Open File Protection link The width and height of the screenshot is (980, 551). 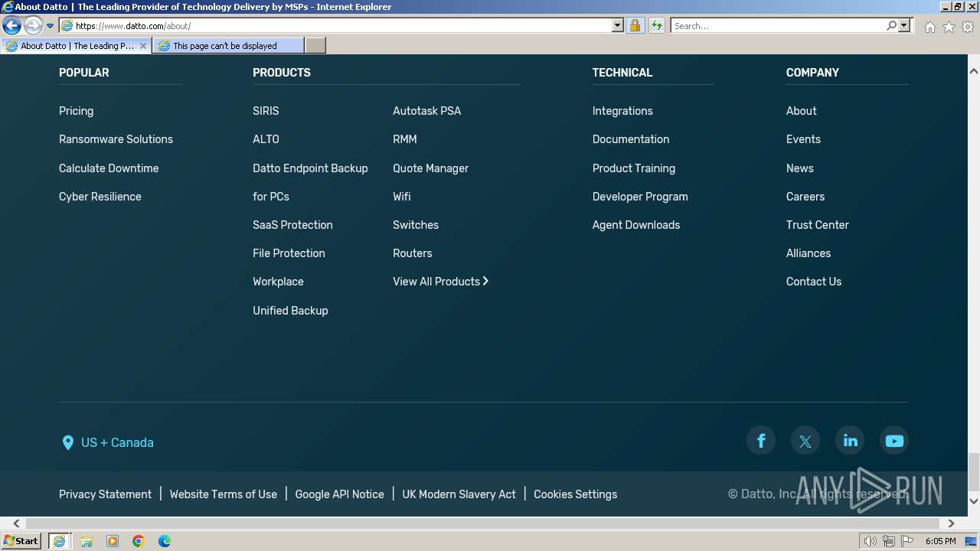pyautogui.click(x=289, y=253)
